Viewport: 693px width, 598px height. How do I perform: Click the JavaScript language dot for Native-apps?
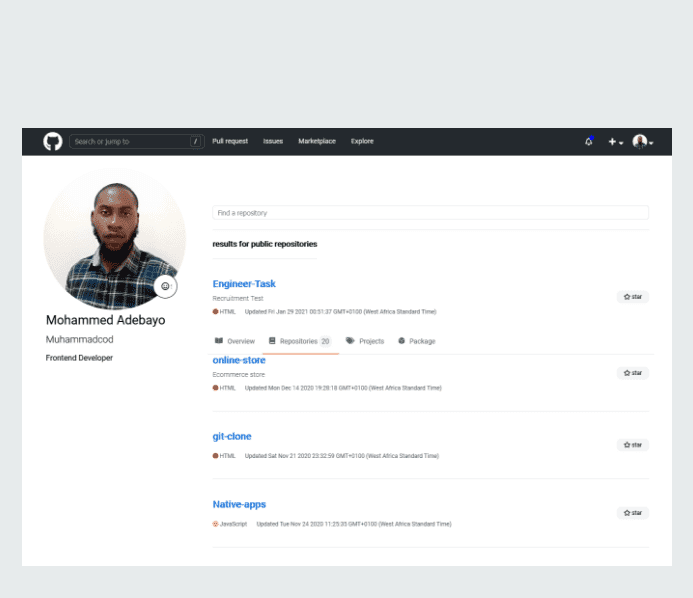click(216, 524)
